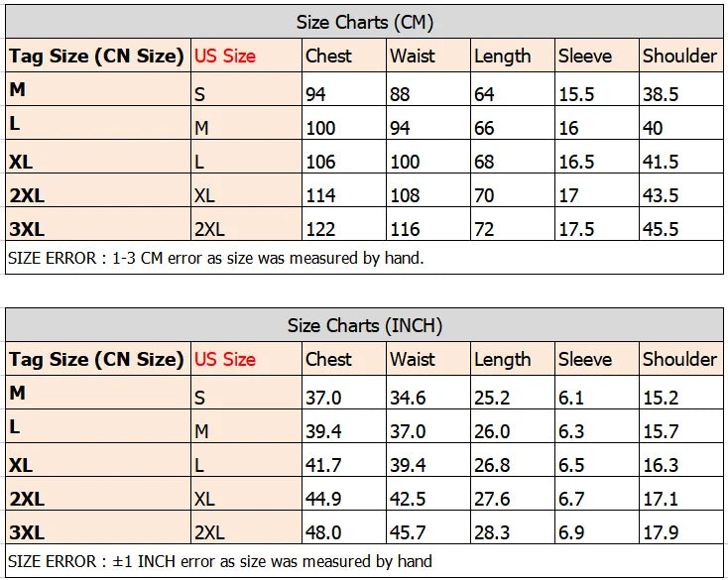This screenshot has height=580, width=728.
Task: Click the "1-3 CM error" size note
Action: coord(215,259)
